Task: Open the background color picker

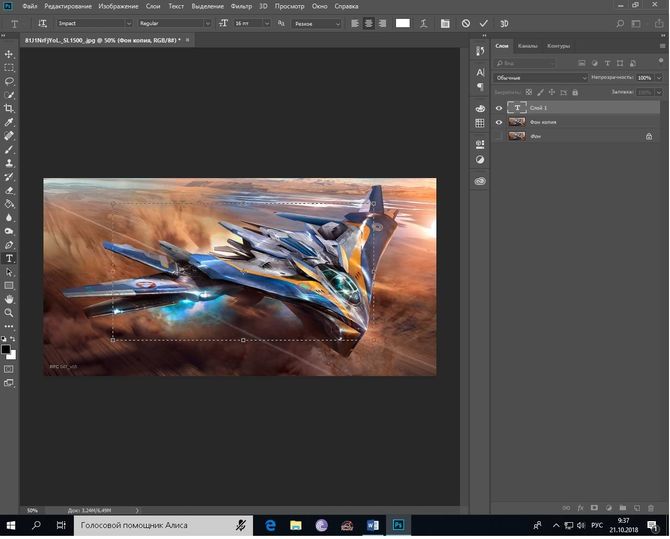Action: click(12, 356)
